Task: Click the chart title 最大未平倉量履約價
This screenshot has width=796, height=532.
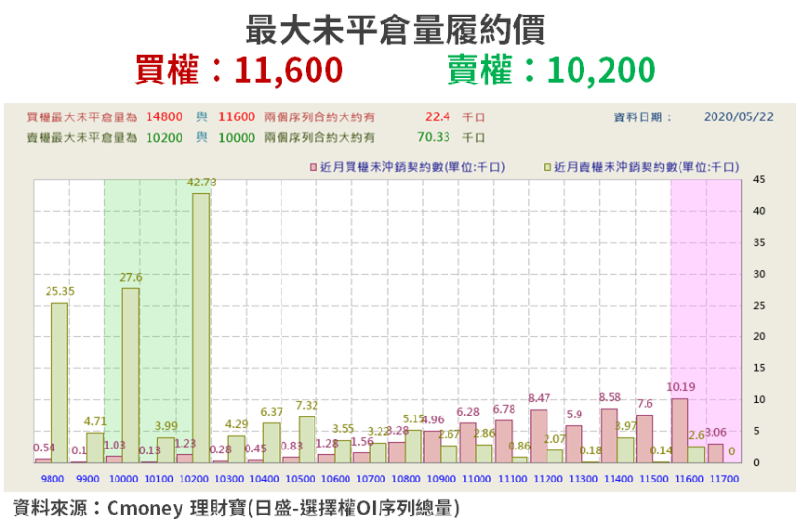Action: [x=395, y=29]
